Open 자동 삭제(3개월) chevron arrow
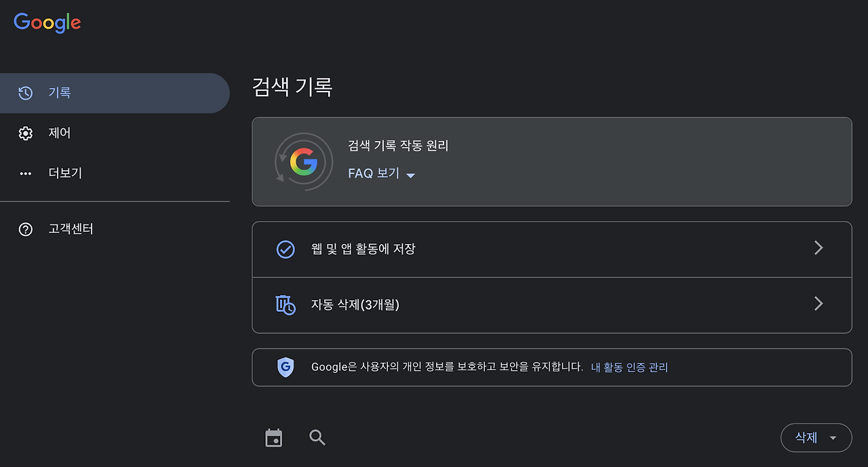Viewport: 868px width, 467px height. 818,304
